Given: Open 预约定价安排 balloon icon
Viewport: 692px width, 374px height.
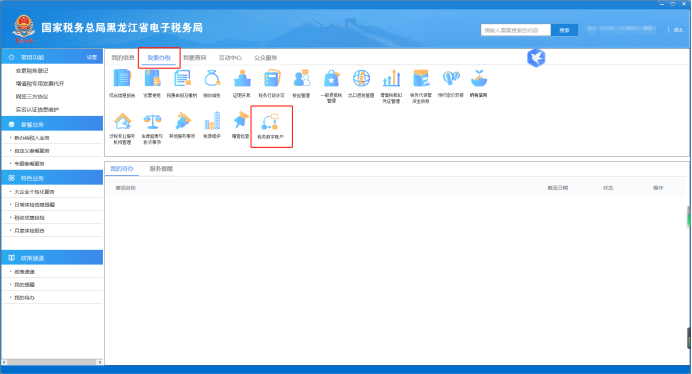Looking at the screenshot, I should 451,79.
